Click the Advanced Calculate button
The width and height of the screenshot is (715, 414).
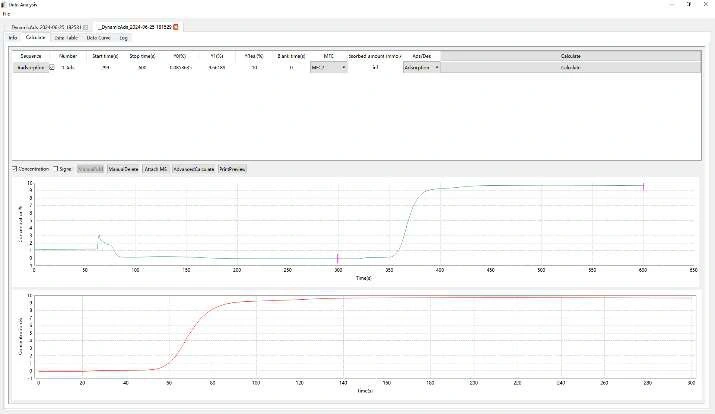point(193,169)
